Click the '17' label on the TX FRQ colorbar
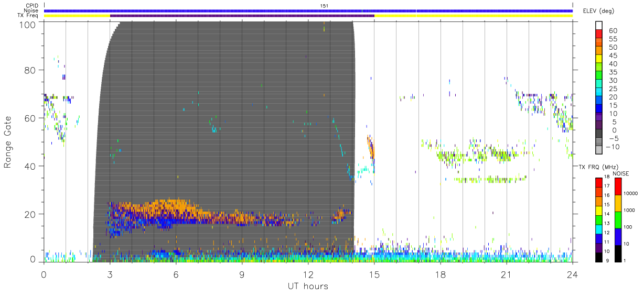644x297 pixels. coord(608,187)
